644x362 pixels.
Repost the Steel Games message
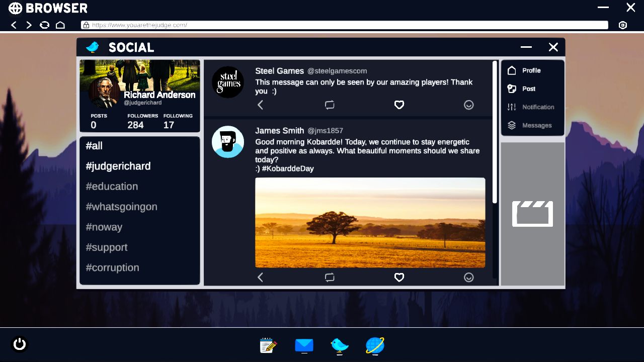[330, 105]
